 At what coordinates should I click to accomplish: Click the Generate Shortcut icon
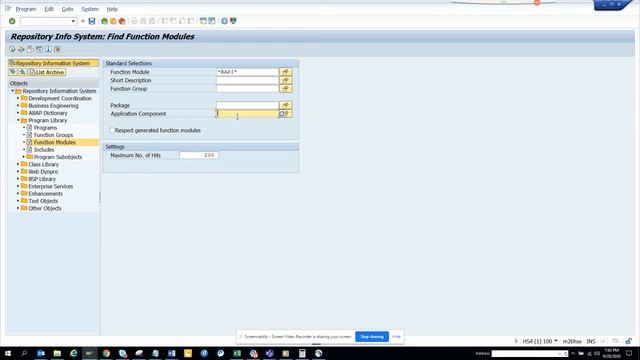211,21
